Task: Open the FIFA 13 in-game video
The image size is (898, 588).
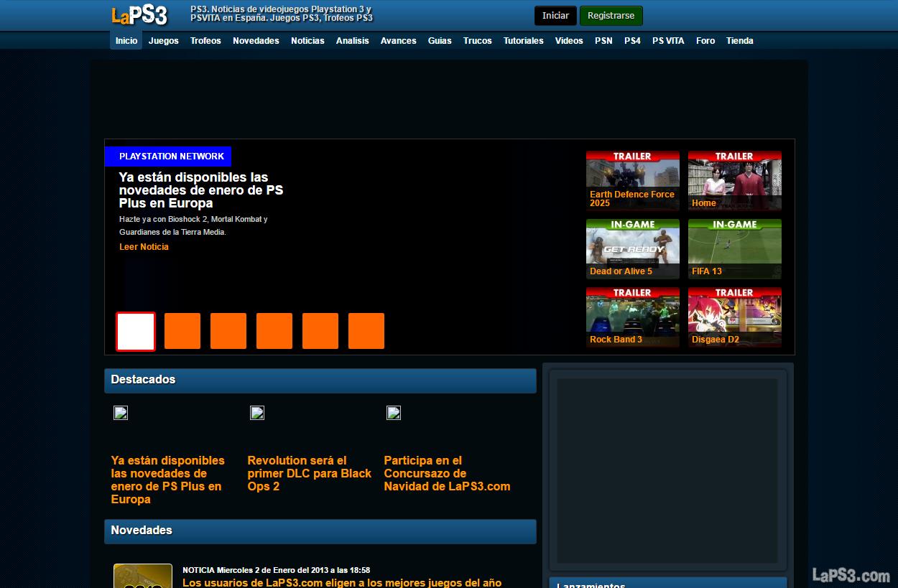Action: pyautogui.click(x=734, y=248)
